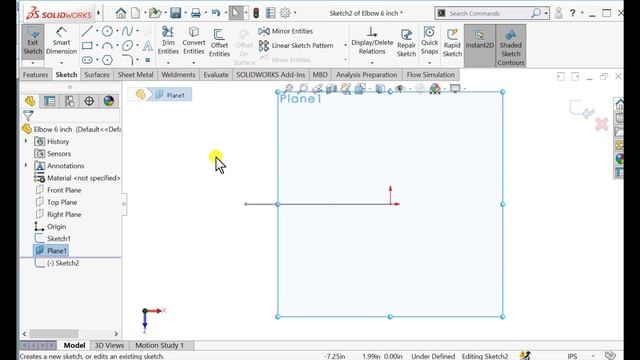
Task: Open the 3D Views bottom tab
Action: (109, 345)
